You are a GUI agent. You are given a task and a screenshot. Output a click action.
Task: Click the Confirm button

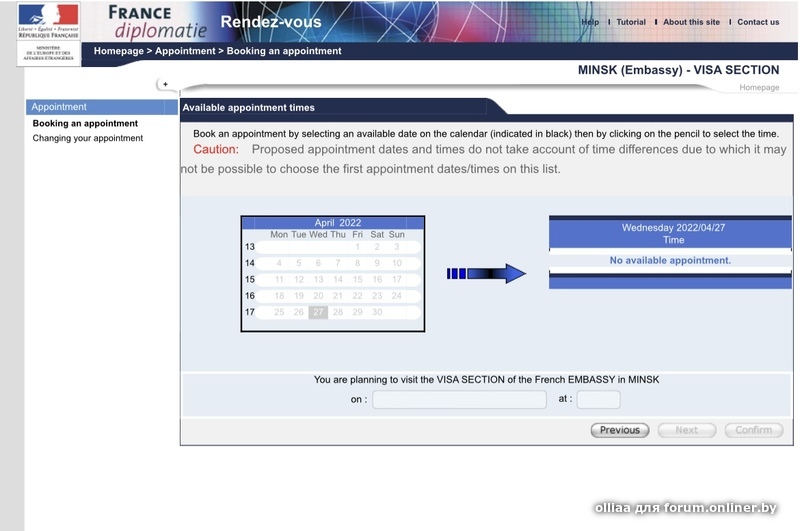[x=754, y=430]
